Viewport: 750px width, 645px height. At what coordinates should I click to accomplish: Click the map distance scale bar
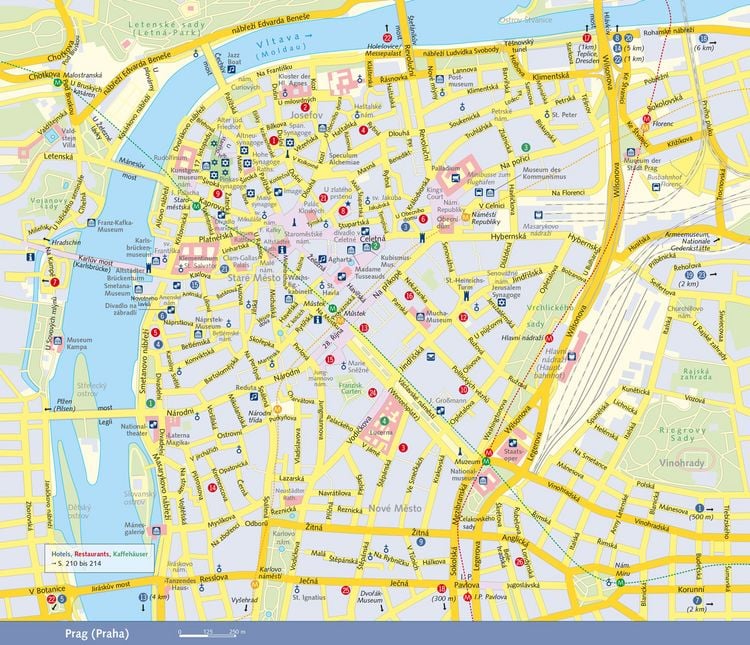pyautogui.click(x=208, y=634)
